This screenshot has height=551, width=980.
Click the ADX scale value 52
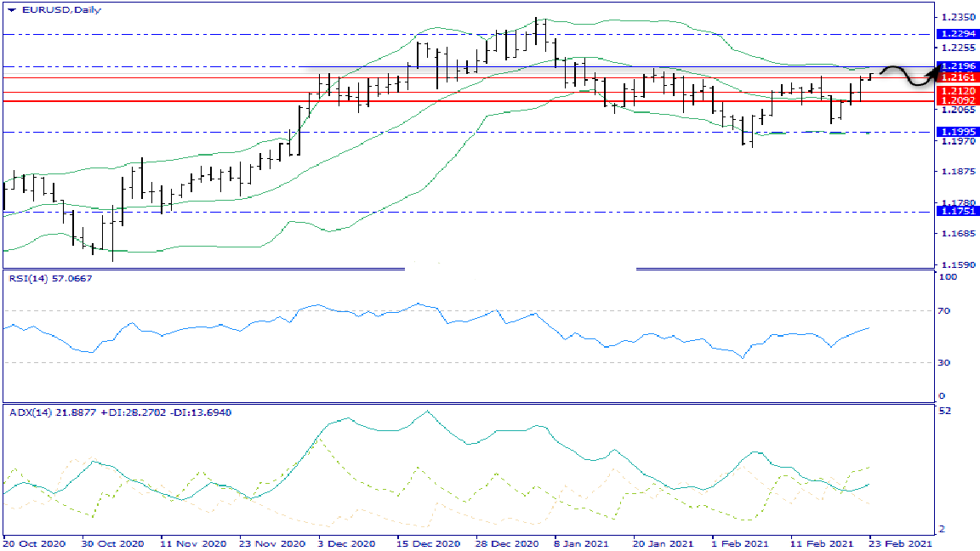[945, 412]
